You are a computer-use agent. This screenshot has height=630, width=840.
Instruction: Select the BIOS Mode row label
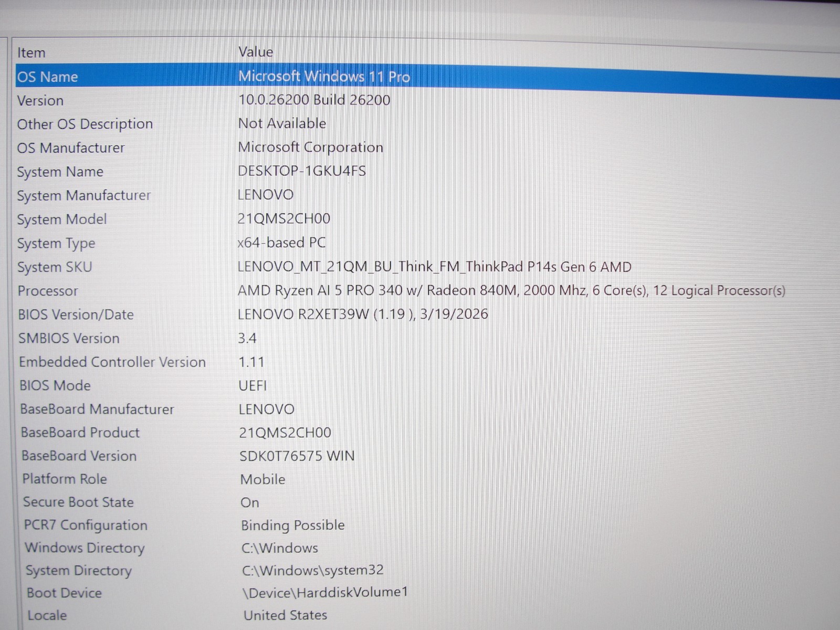pos(55,386)
